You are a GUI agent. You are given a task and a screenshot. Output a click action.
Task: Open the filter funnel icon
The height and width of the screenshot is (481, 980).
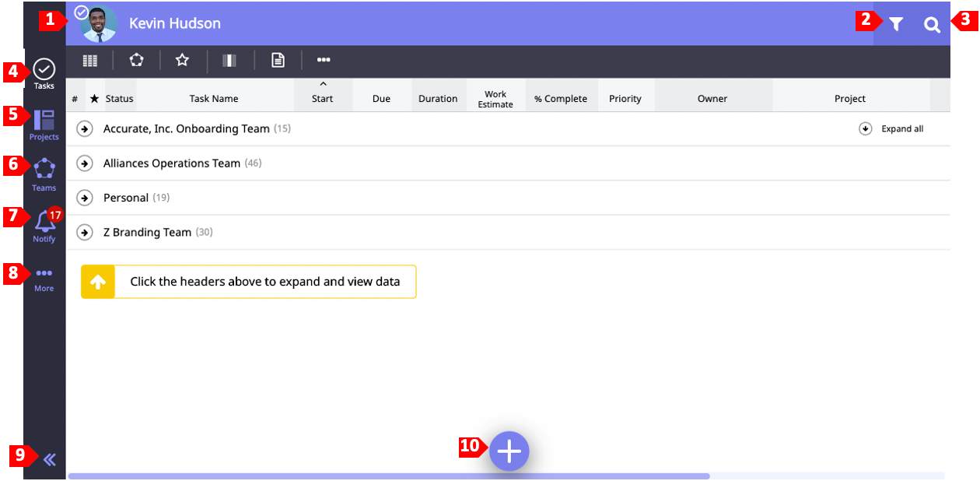point(896,25)
